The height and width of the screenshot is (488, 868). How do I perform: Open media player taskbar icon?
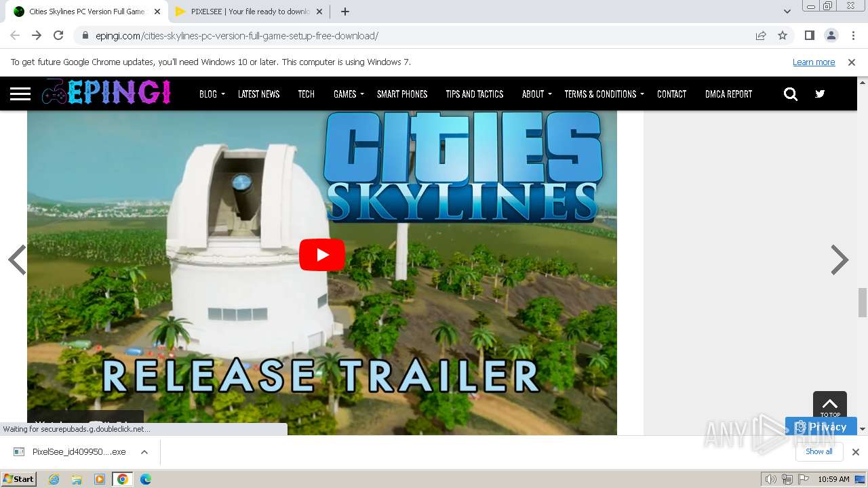100,479
